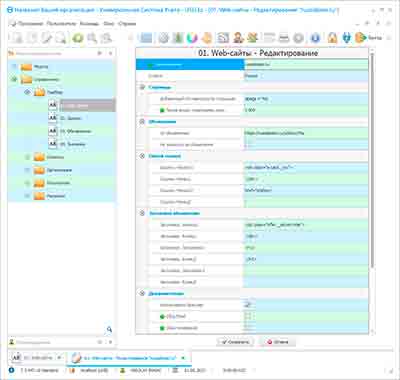Collapse the Обновление section in the form

coord(142,122)
